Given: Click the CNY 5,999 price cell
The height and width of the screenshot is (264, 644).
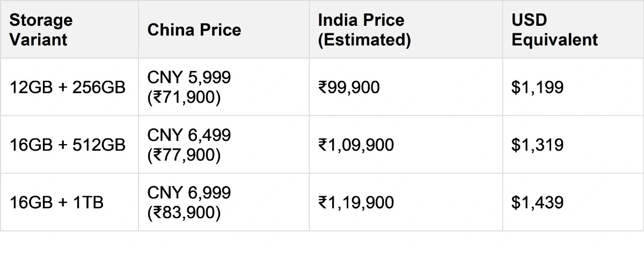Looking at the screenshot, I should [189, 78].
